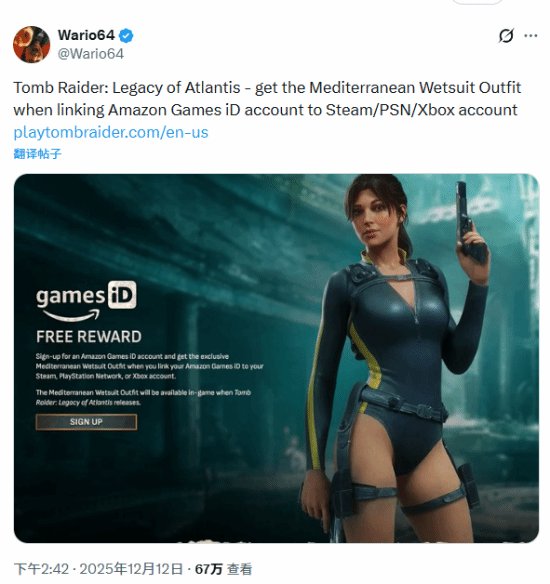Screen dimensions: 550x584
Task: Click SIGN UP button in the promo image
Action: click(86, 422)
